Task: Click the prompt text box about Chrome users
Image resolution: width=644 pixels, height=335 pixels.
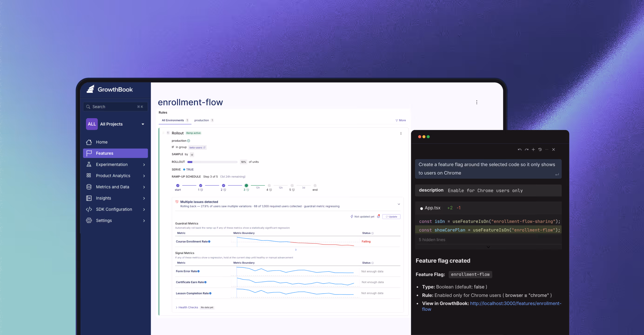Action: [488, 169]
